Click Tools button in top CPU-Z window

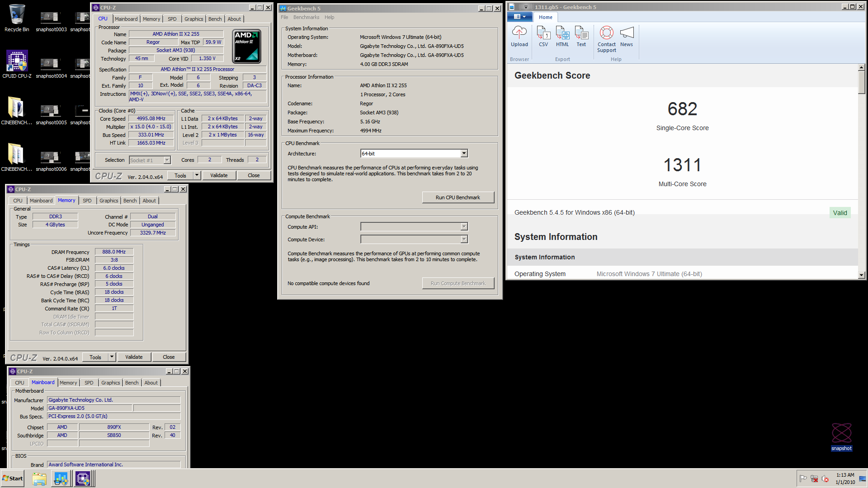[x=180, y=175]
